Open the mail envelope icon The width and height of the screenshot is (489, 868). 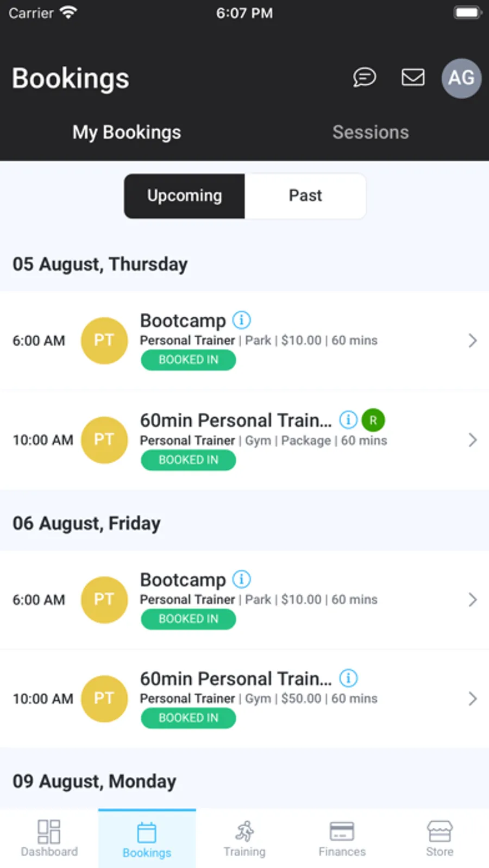click(x=413, y=77)
